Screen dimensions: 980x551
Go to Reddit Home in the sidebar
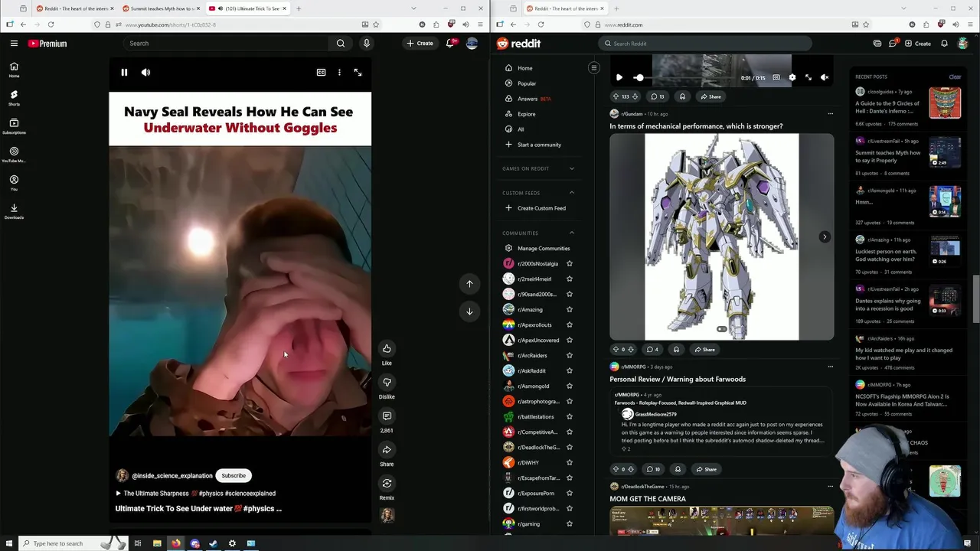[524, 68]
